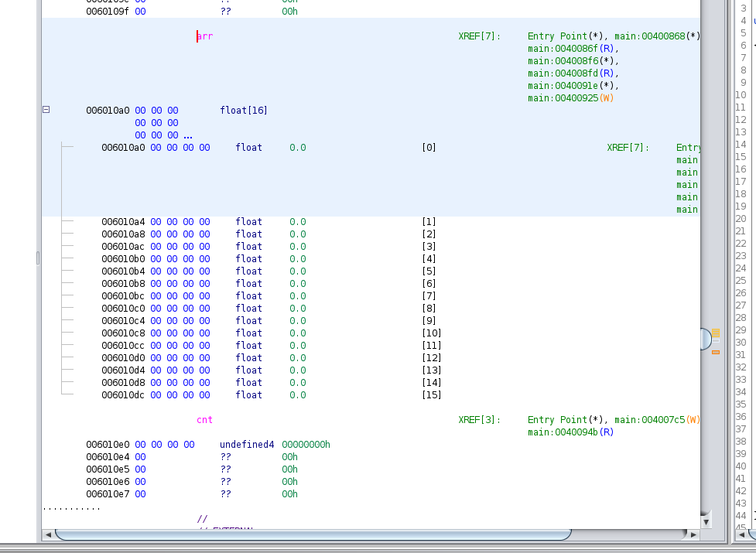Screen dimensions: 756x553
Task: Open xref main:0040091e(*)
Action: [570, 86]
